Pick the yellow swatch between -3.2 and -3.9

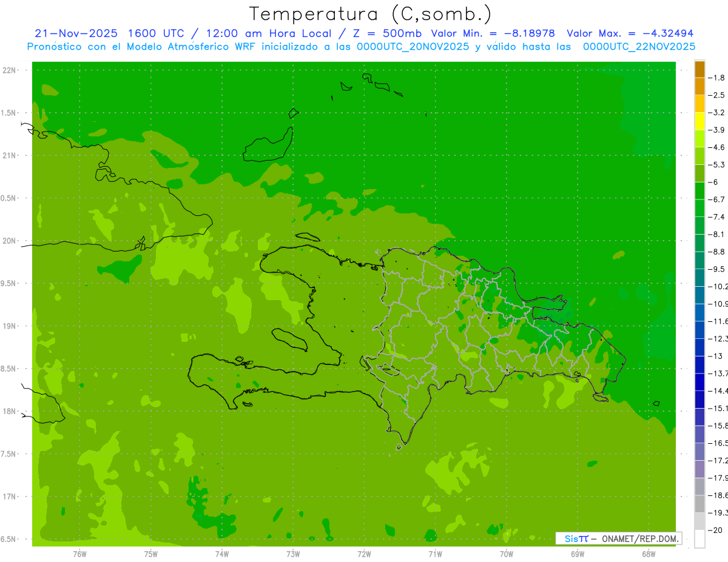[699, 121]
